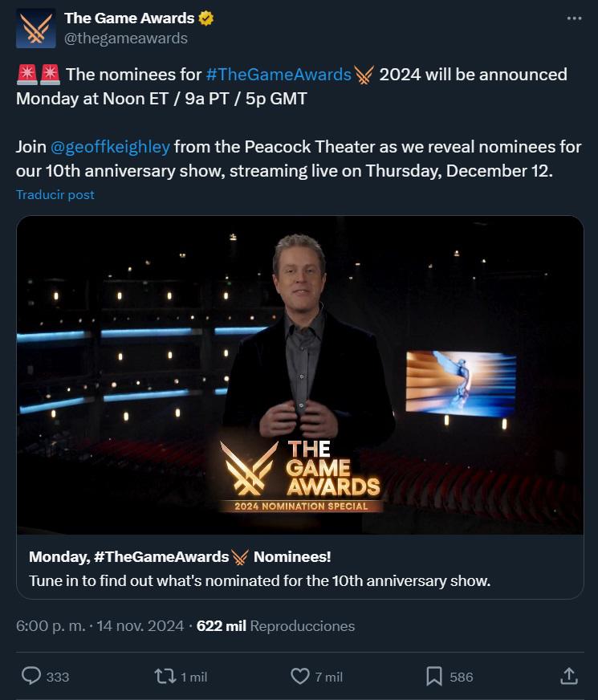This screenshot has height=700, width=598.
Task: Click the share upload icon
Action: tap(568, 676)
